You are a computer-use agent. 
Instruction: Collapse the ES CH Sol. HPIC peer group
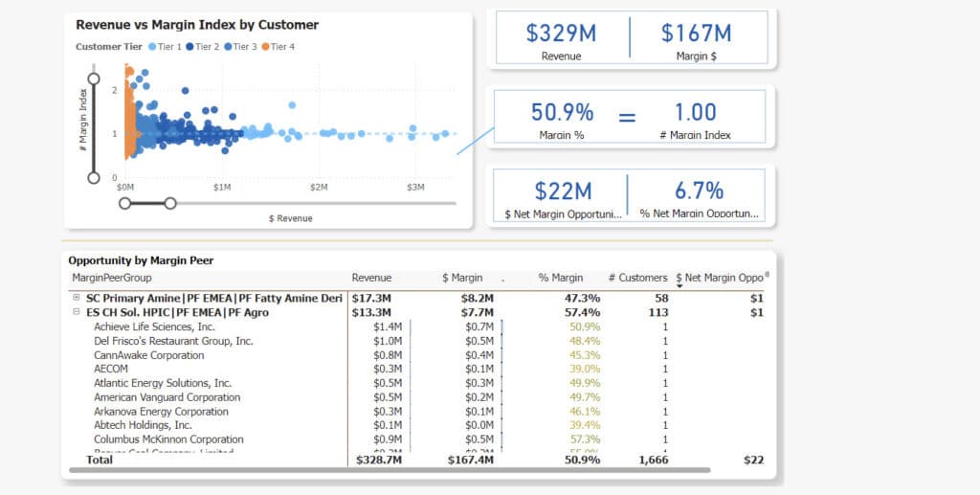[77, 312]
